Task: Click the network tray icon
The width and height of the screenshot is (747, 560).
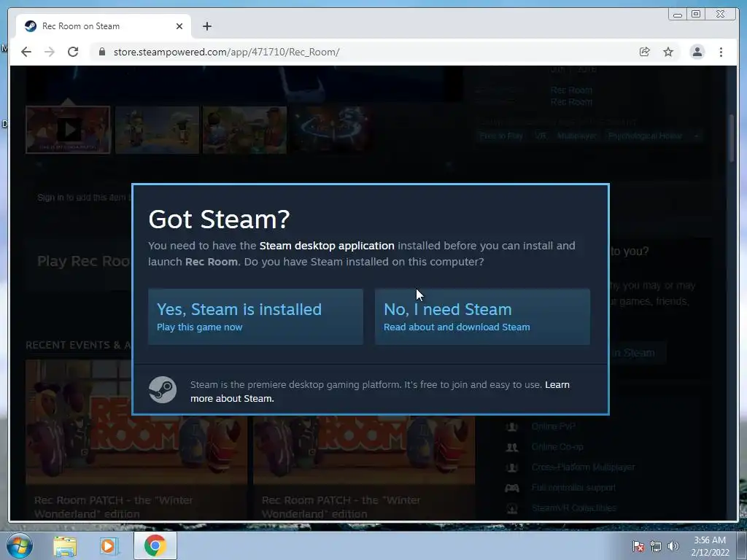Action: (x=656, y=546)
